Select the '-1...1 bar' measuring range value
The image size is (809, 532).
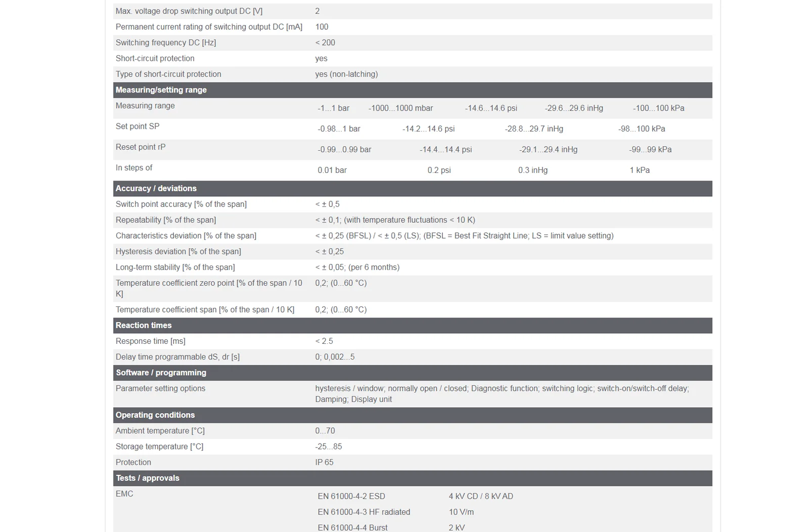(334, 108)
